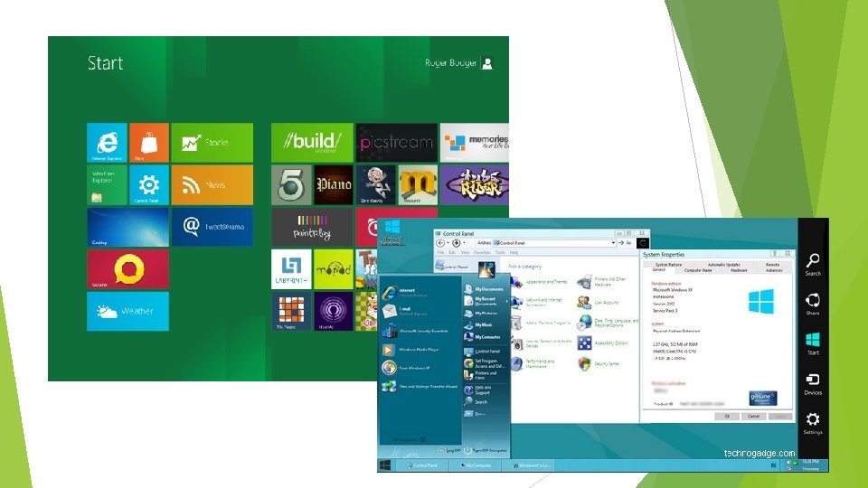Expand the Control Panel address bar dropdown
The height and width of the screenshot is (488, 868).
[613, 243]
